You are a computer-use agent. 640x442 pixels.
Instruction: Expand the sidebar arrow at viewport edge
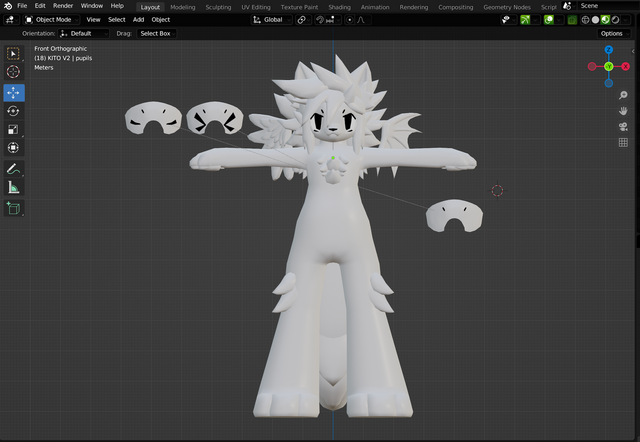[x=633, y=51]
